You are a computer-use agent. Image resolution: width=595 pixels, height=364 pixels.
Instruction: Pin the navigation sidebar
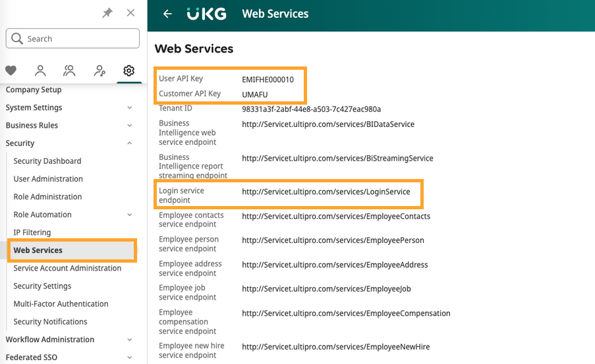(107, 13)
